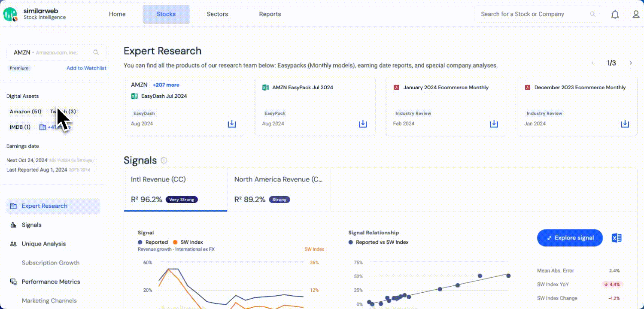The width and height of the screenshot is (644, 309).
Task: Go to the Home tab
Action: 117,14
